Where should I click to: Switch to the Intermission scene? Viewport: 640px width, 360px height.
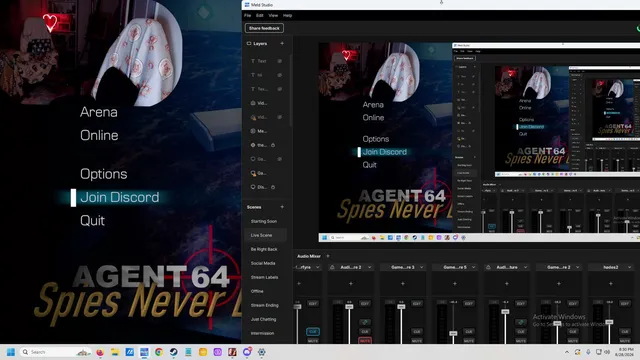pyautogui.click(x=262, y=333)
